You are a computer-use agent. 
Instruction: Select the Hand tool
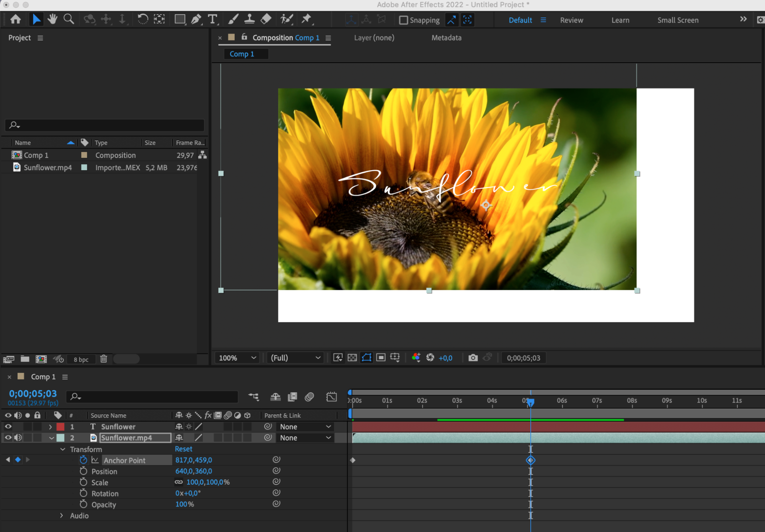click(52, 19)
